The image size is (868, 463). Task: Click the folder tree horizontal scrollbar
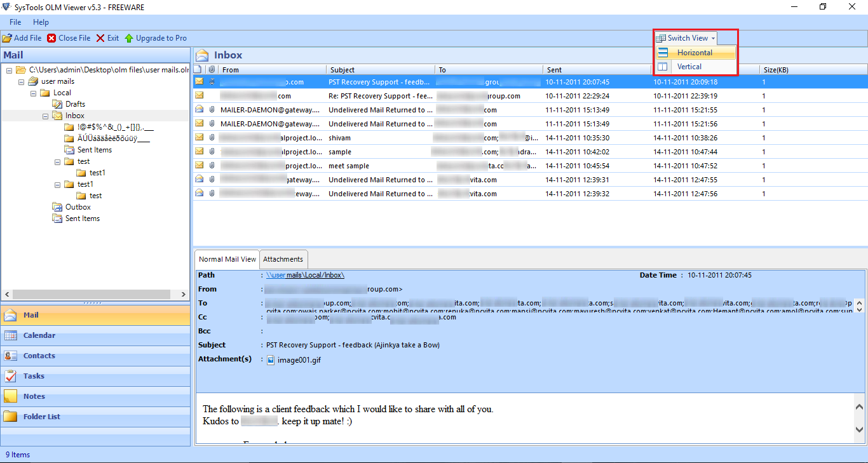[92, 295]
